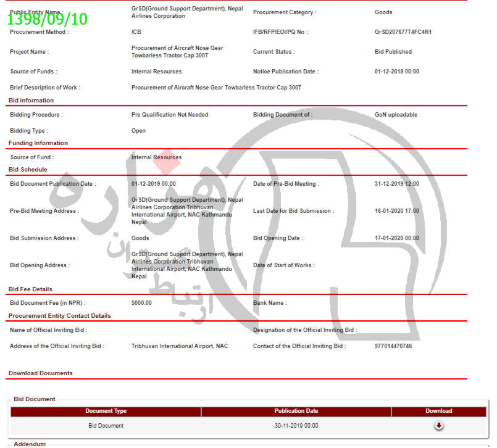The height and width of the screenshot is (448, 497).
Task: Click the Addendum section heading
Action: tap(30, 444)
